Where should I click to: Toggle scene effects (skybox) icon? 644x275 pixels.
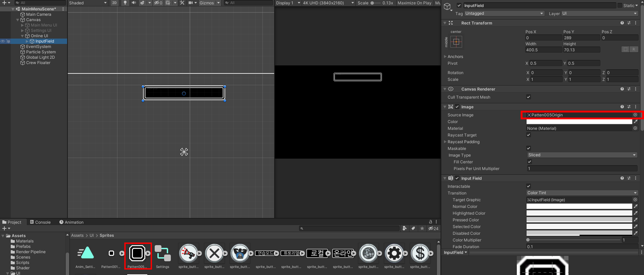pos(142,3)
